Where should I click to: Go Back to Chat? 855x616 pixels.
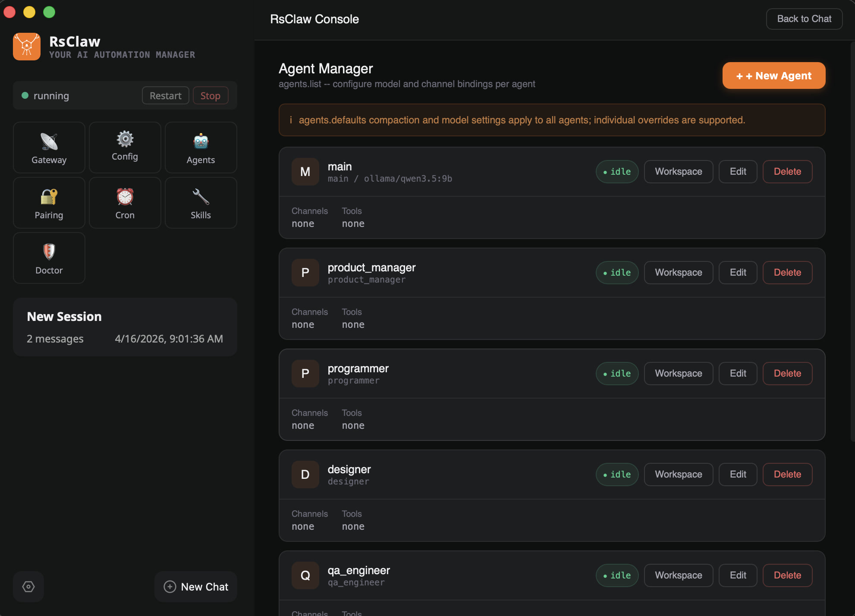point(804,19)
